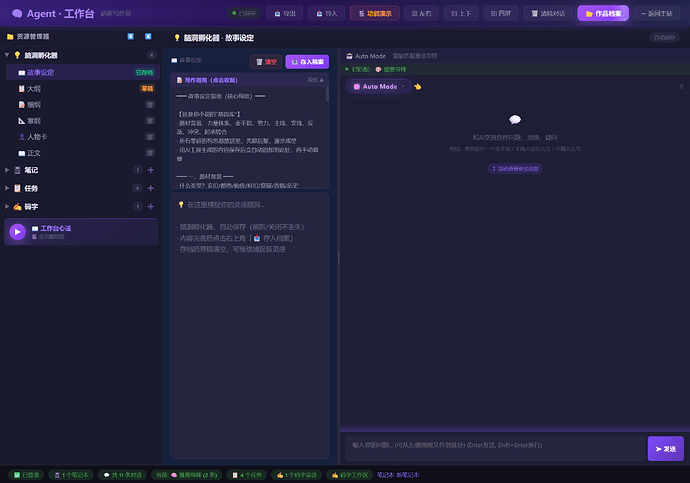This screenshot has height=483, width=690.
Task: Click the 已存档 badge on 故事设定
Action: click(144, 72)
